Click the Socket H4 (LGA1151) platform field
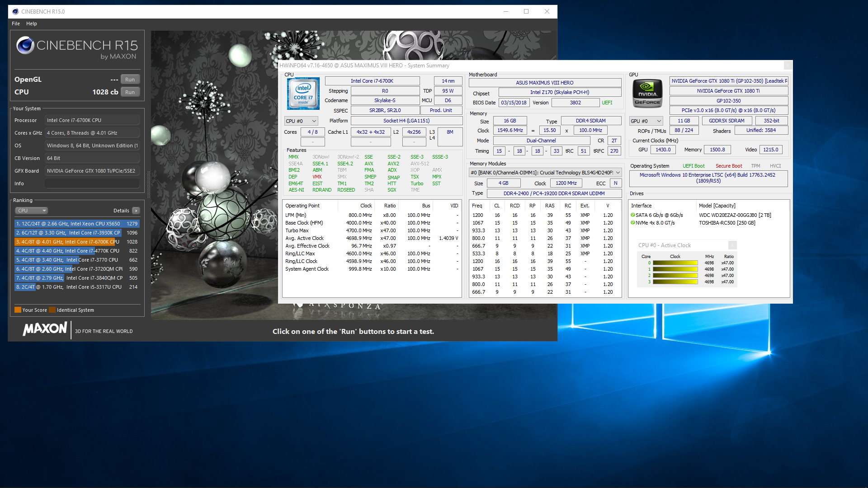The image size is (868, 488). [x=406, y=121]
